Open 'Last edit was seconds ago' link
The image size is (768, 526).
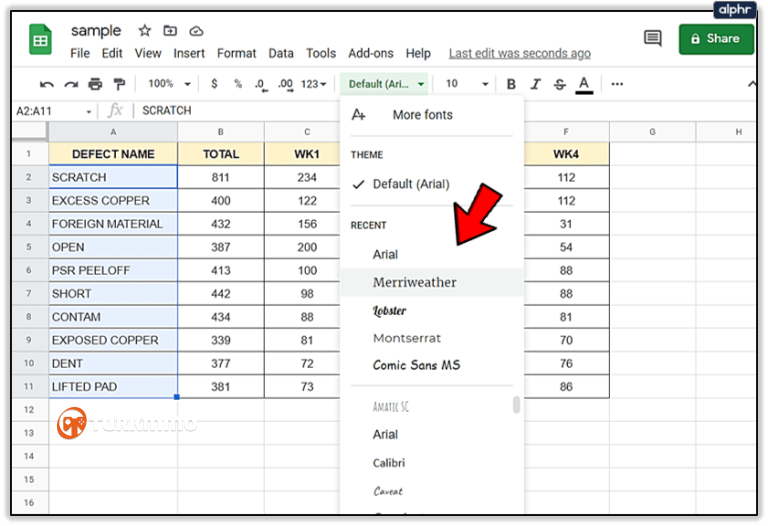tap(519, 53)
